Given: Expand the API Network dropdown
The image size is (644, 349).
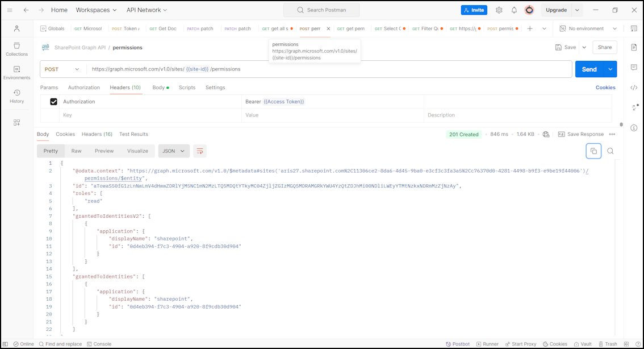Looking at the screenshot, I should pyautogui.click(x=147, y=10).
